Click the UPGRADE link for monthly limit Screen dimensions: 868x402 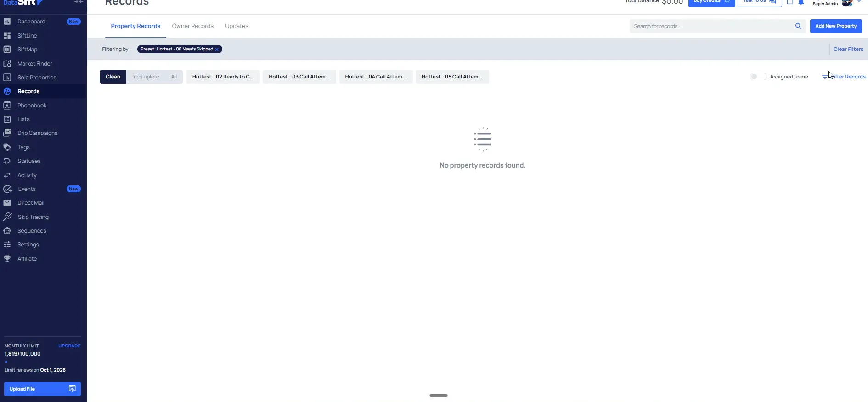tap(69, 346)
